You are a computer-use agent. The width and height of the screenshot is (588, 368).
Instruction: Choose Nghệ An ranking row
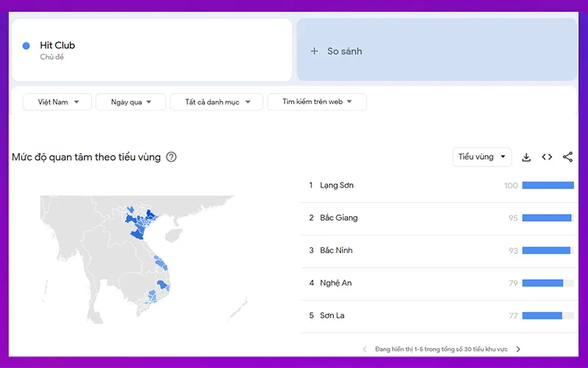click(x=439, y=283)
